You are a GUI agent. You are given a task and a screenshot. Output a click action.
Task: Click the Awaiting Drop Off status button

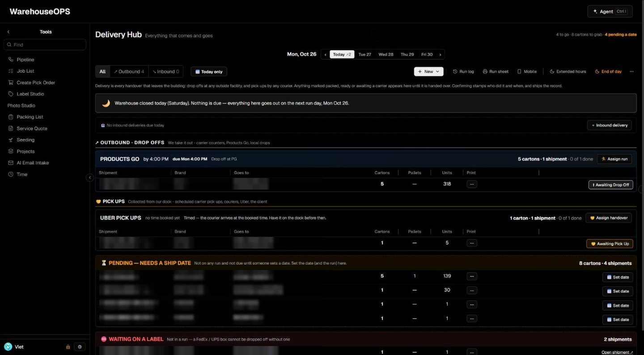tap(610, 185)
